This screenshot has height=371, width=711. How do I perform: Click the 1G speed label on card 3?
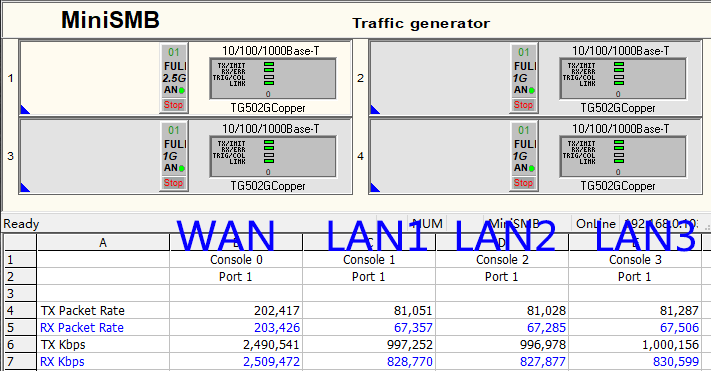[170, 156]
